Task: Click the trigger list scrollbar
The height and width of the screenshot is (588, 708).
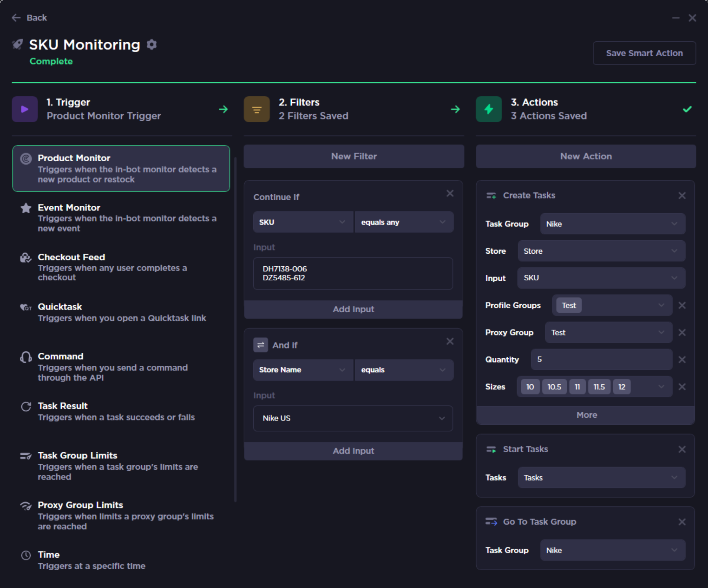Action: pos(235,330)
